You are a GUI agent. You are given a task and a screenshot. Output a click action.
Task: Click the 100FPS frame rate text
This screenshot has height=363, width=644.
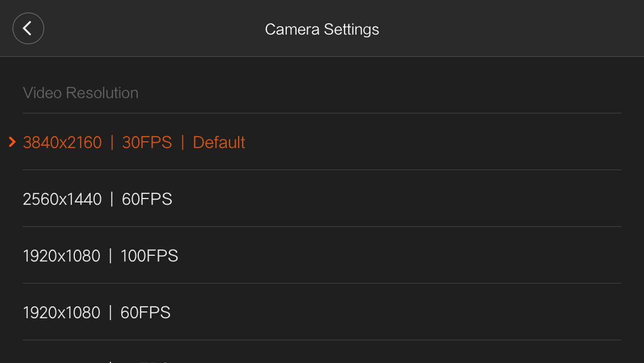tap(149, 256)
